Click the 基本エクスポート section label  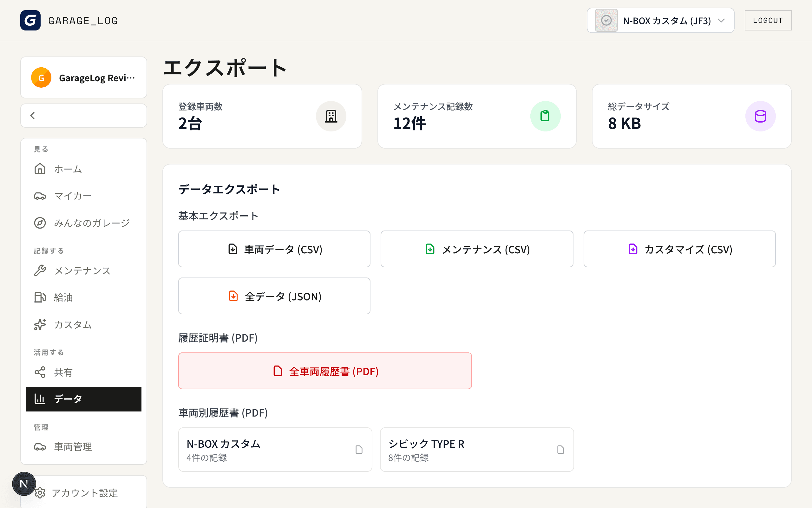(x=219, y=216)
